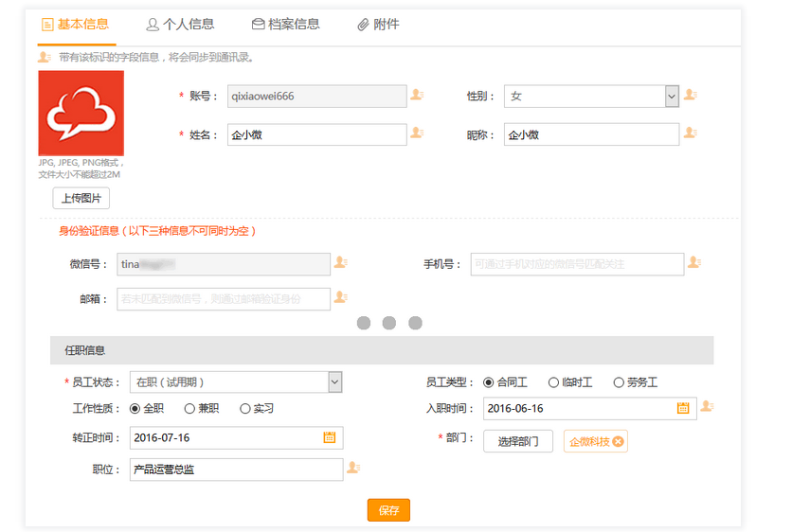The width and height of the screenshot is (792, 532).
Task: Click the orange 保存 button
Action: (x=388, y=510)
